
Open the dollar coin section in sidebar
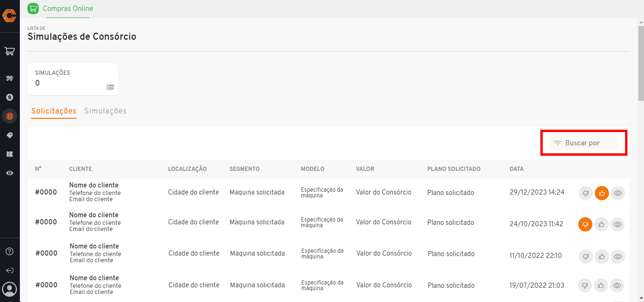click(x=9, y=97)
